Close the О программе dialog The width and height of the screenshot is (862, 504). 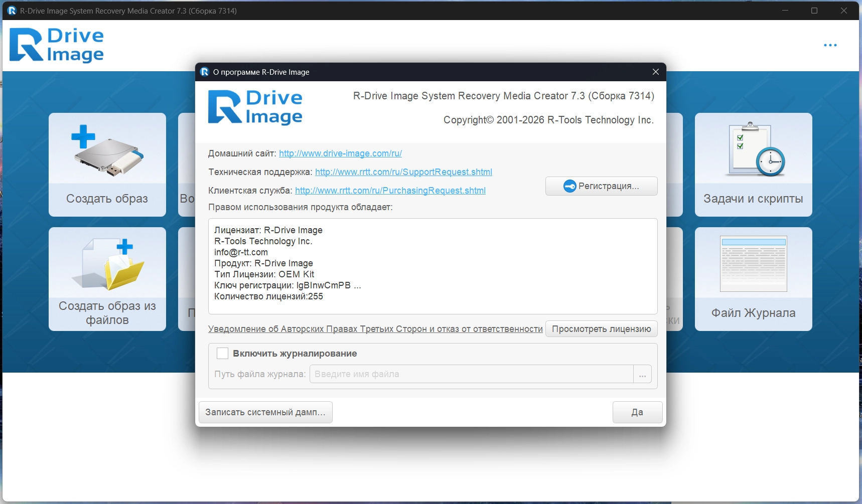[656, 72]
